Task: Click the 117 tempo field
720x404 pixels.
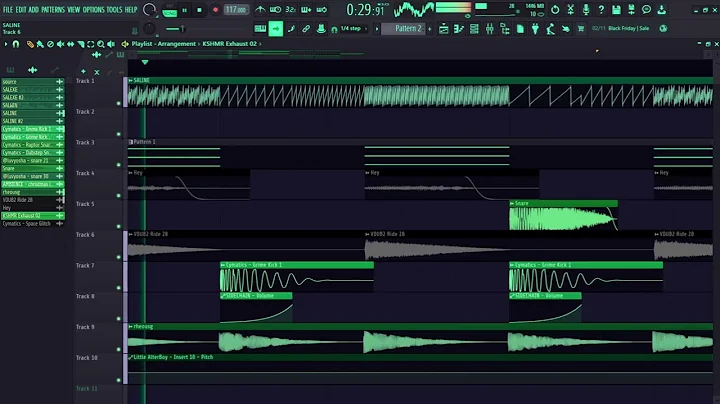Action: pyautogui.click(x=236, y=10)
